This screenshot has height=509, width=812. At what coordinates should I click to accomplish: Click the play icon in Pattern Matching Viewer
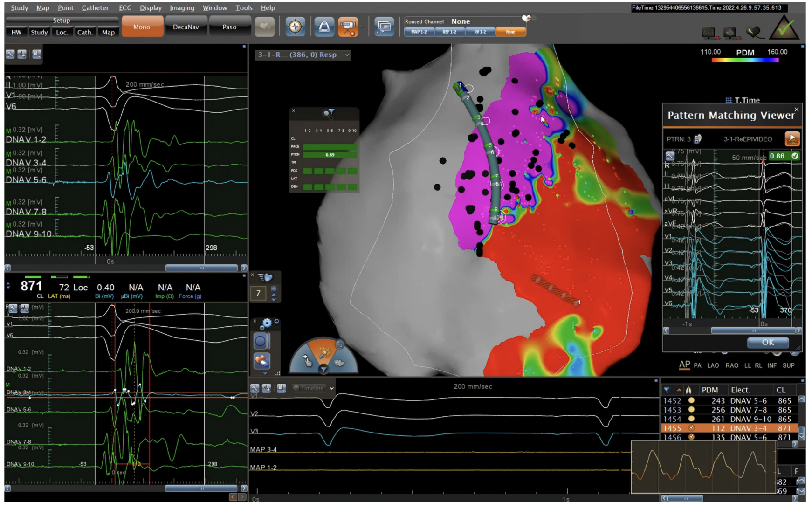click(792, 139)
